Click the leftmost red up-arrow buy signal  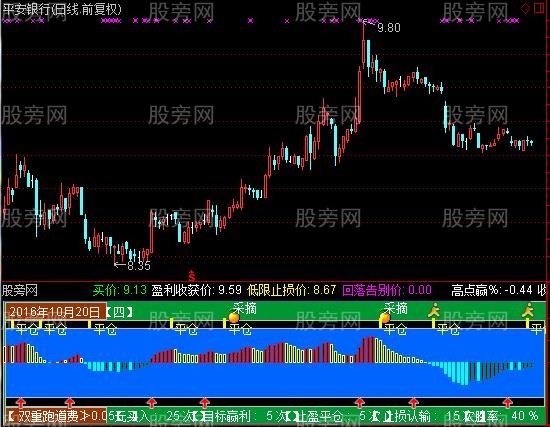[21, 402]
